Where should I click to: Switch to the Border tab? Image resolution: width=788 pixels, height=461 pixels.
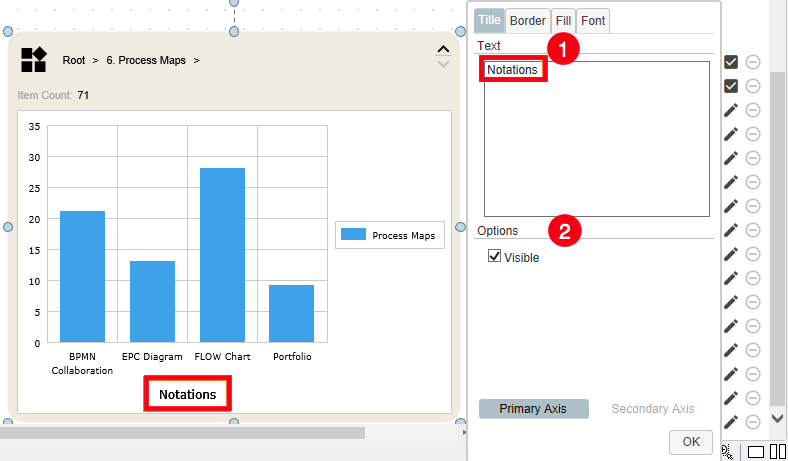tap(527, 20)
